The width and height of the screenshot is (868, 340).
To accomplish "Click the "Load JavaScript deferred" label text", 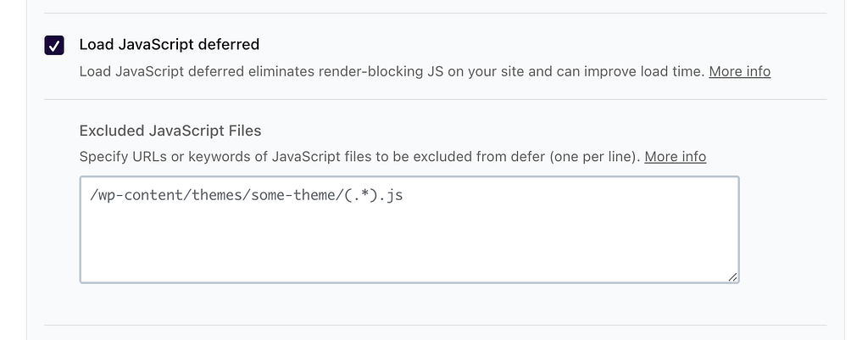I will pyautogui.click(x=169, y=44).
